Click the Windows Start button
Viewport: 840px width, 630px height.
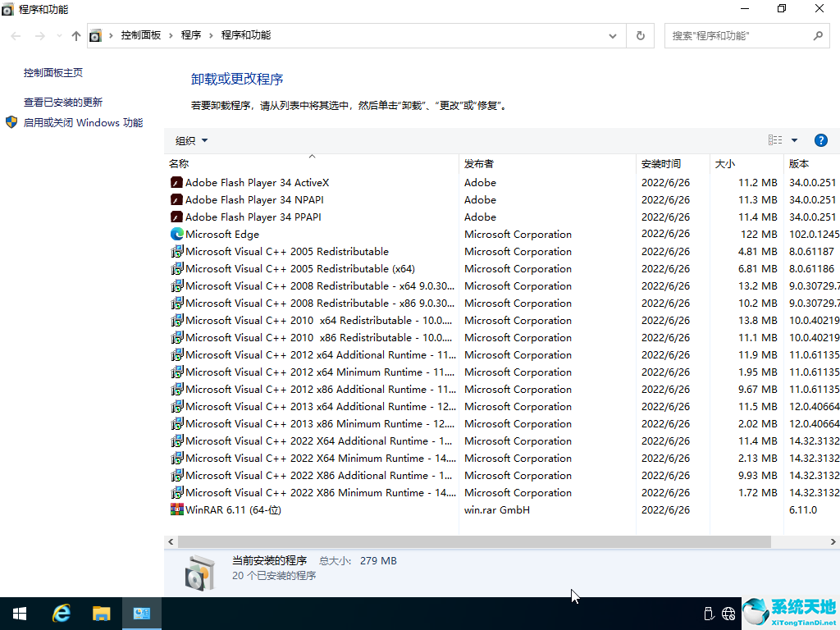pos(20,614)
